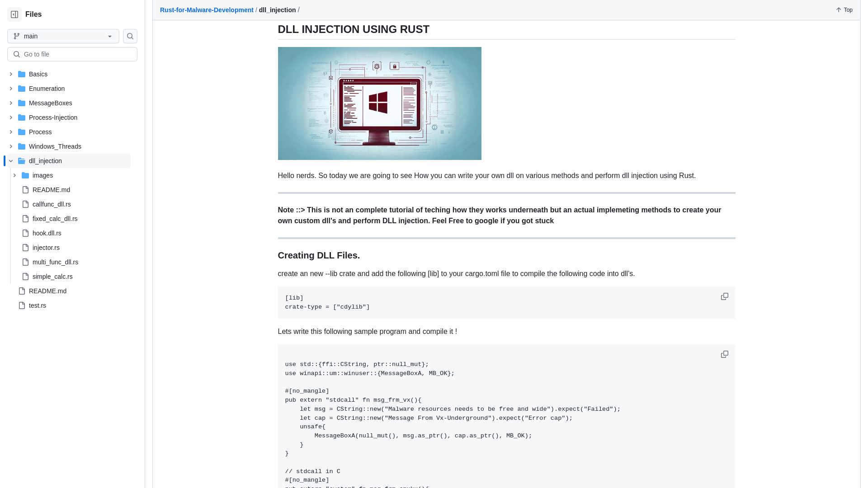868x488 pixels.
Task: Click the Process-Injection folder icon
Action: [x=22, y=117]
